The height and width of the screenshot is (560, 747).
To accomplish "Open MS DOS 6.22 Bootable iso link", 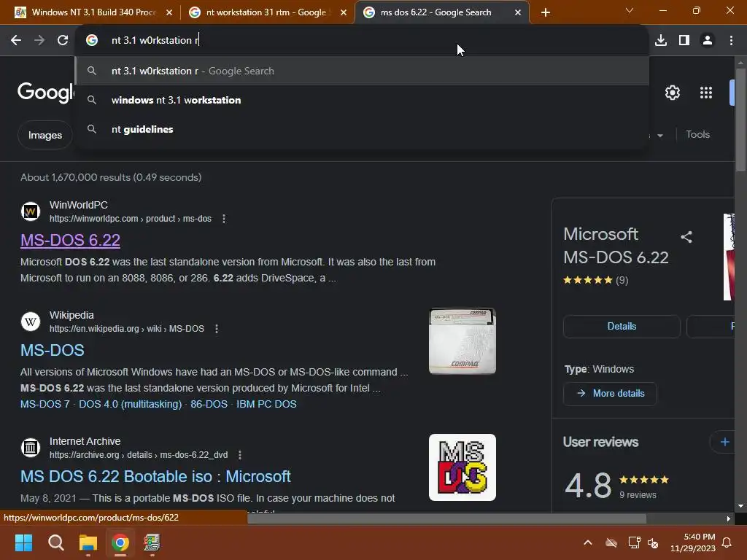I will [155, 476].
